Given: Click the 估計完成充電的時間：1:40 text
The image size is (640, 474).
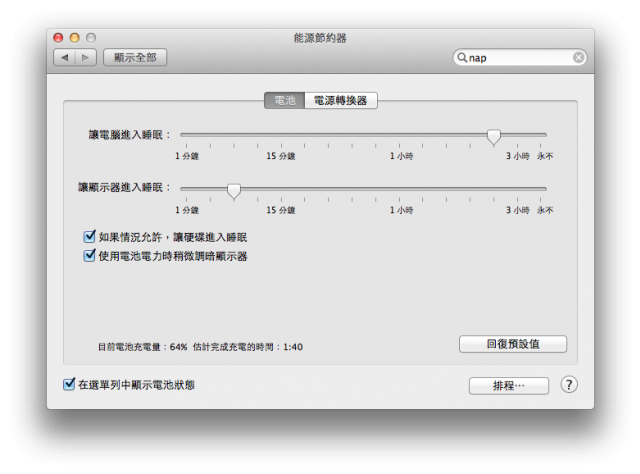Looking at the screenshot, I should click(x=248, y=347).
